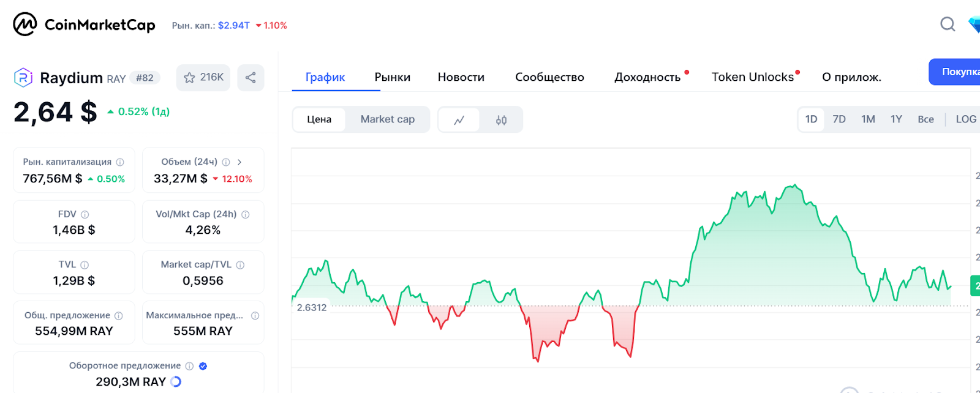Open search with the magnifier icon
This screenshot has height=393, width=980.
pos(948,24)
